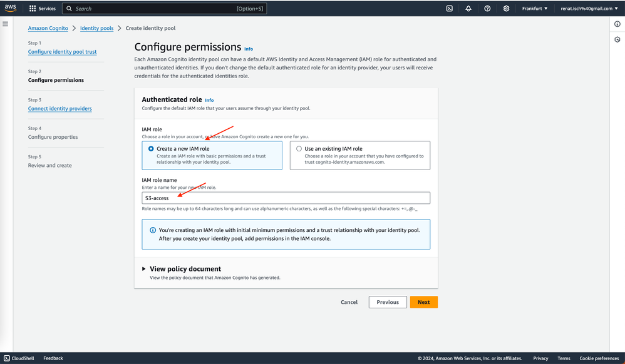This screenshot has width=625, height=364.
Task: Open the Frankfurt region dropdown
Action: tap(535, 8)
